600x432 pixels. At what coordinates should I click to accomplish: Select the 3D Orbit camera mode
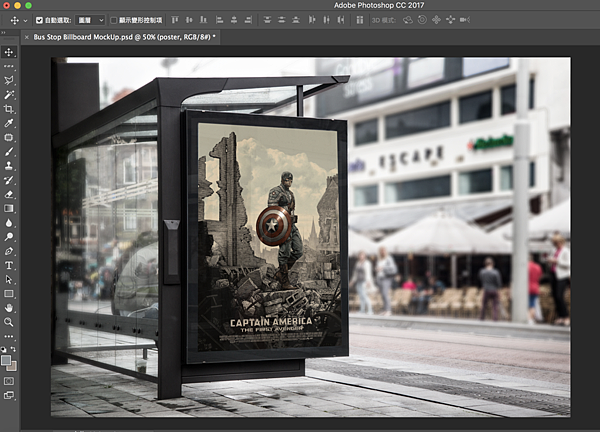point(408,20)
